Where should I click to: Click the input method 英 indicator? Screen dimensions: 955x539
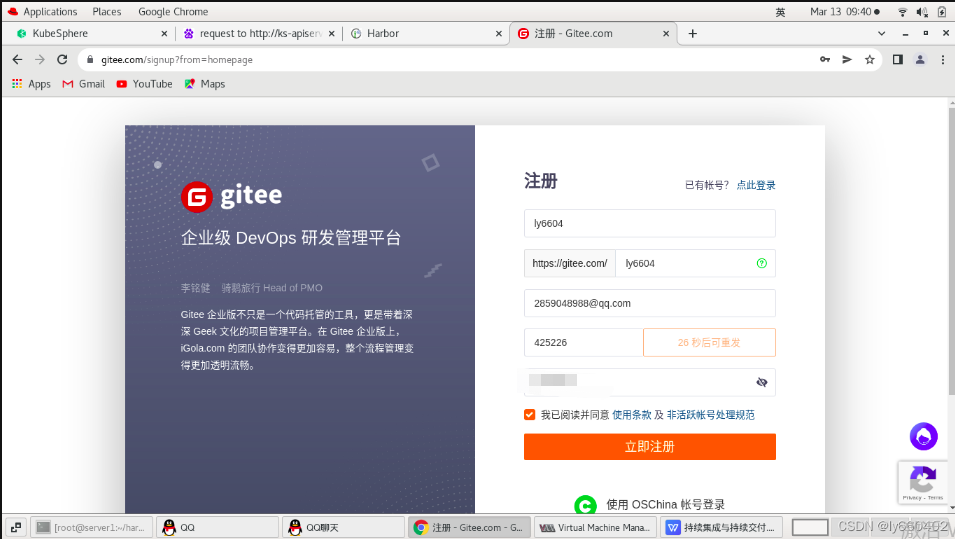point(780,12)
